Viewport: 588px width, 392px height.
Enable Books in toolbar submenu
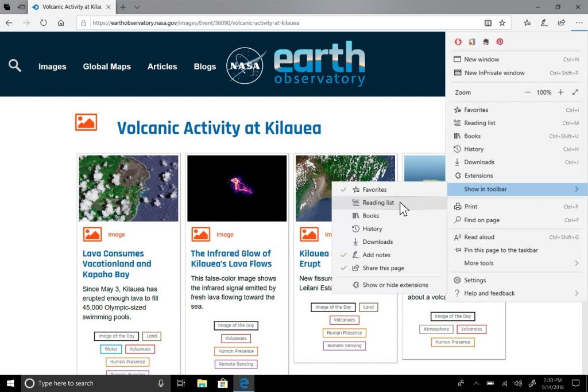tap(389, 216)
